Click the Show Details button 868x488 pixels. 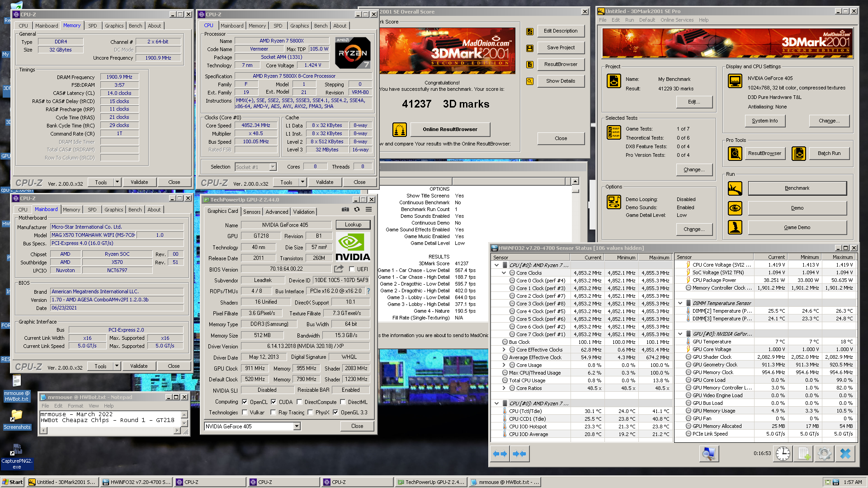[x=561, y=81]
